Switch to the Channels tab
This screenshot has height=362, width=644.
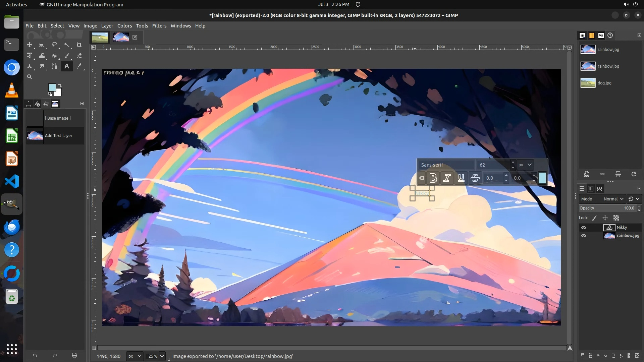591,189
